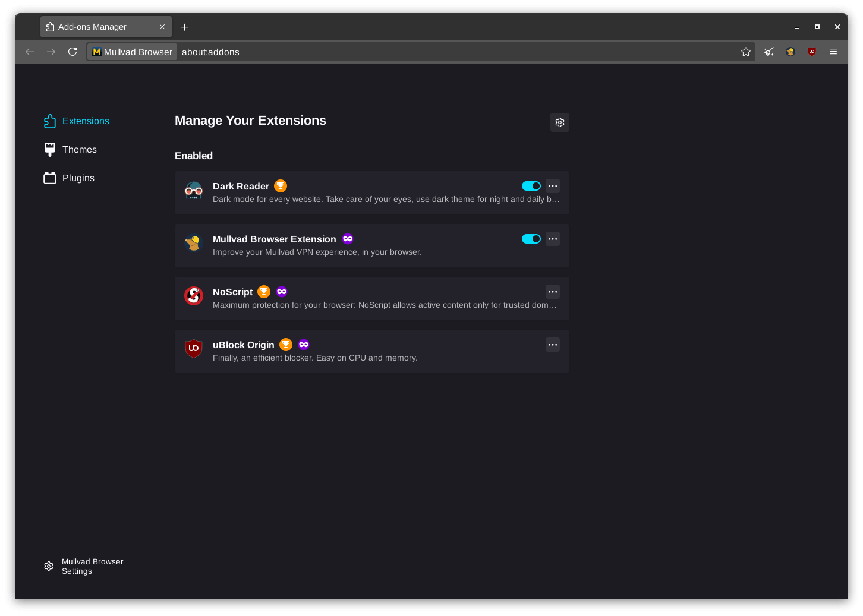Viewport: 863px width, 616px height.
Task: Disable the Dark Reader extension
Action: 531,186
